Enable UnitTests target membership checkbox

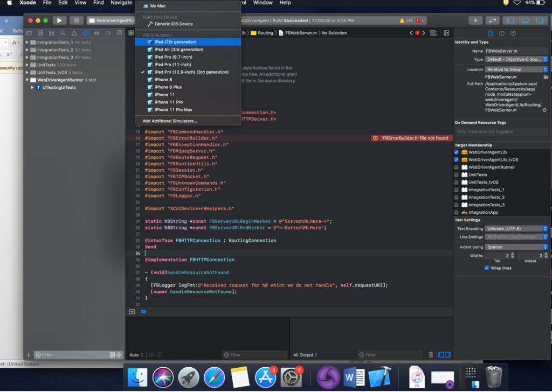(x=456, y=174)
